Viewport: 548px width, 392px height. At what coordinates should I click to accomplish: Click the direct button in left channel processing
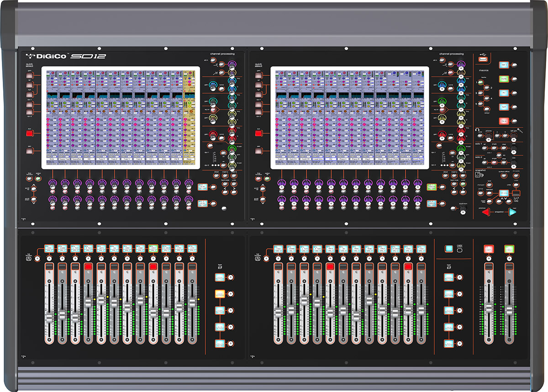tap(216, 176)
